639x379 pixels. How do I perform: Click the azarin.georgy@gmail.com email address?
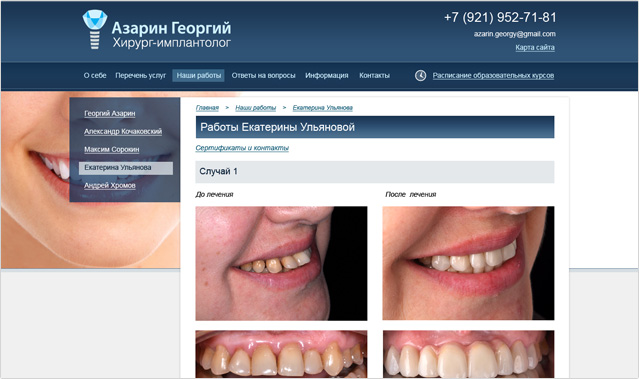point(514,34)
